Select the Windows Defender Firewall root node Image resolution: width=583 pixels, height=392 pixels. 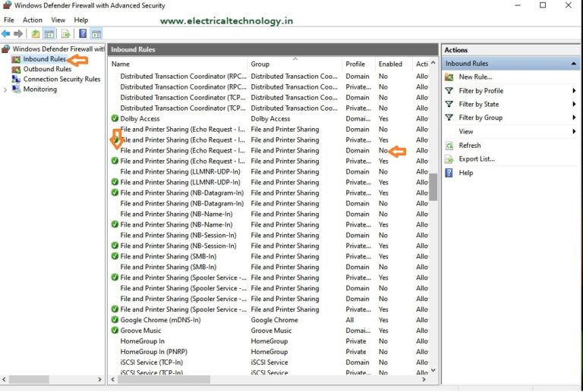pos(58,49)
